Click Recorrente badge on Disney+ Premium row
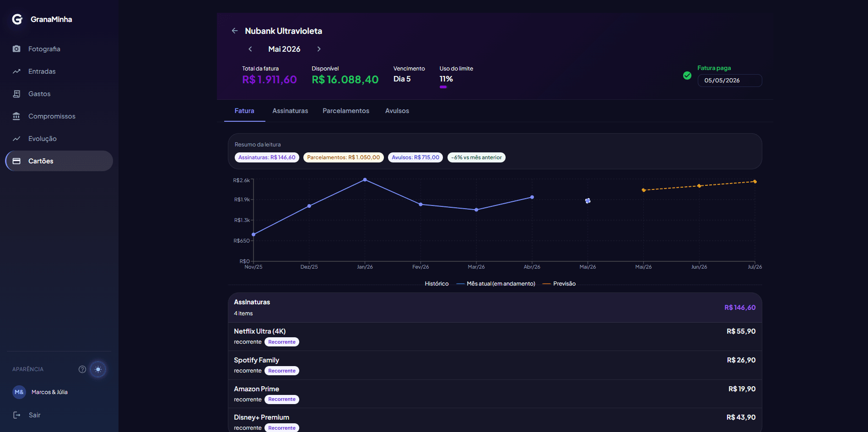This screenshot has height=432, width=868. 282,428
